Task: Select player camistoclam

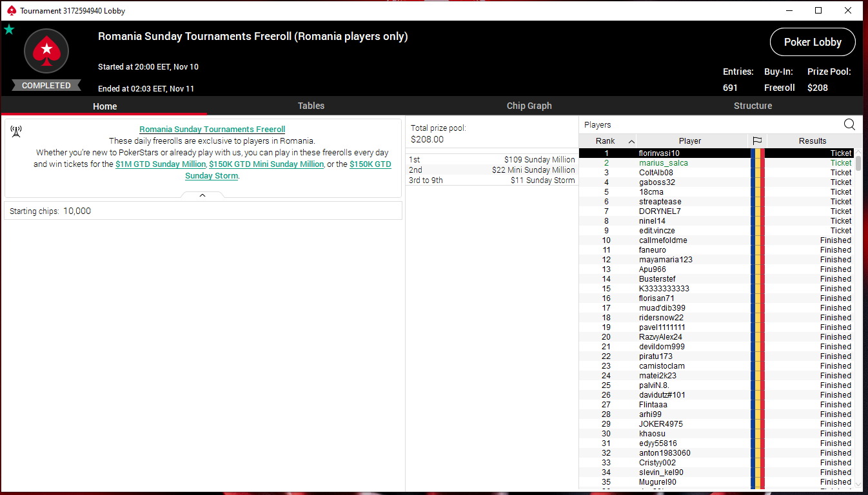Action: [x=716, y=366]
